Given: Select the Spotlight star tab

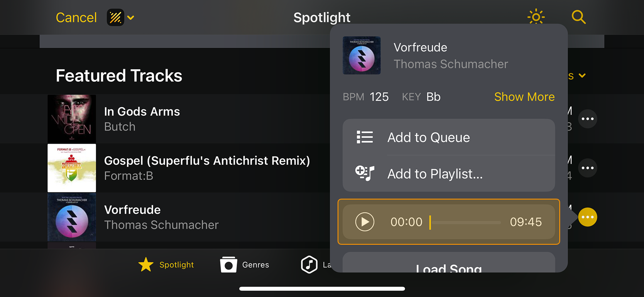Looking at the screenshot, I should (166, 265).
